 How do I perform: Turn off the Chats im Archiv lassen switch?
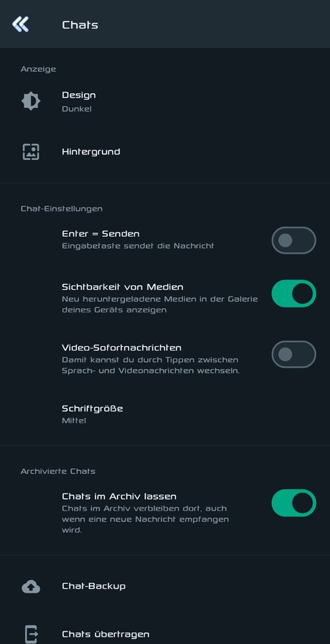(x=294, y=502)
